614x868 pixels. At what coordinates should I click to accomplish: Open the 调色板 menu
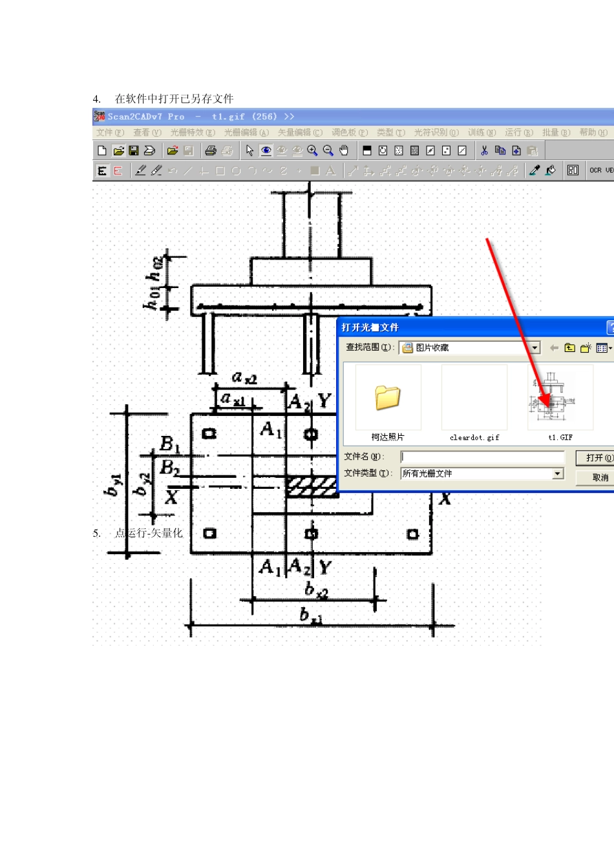coord(350,132)
